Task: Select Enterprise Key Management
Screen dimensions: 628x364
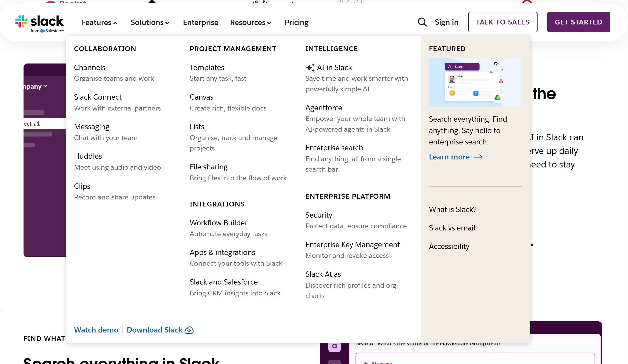Action: (353, 245)
